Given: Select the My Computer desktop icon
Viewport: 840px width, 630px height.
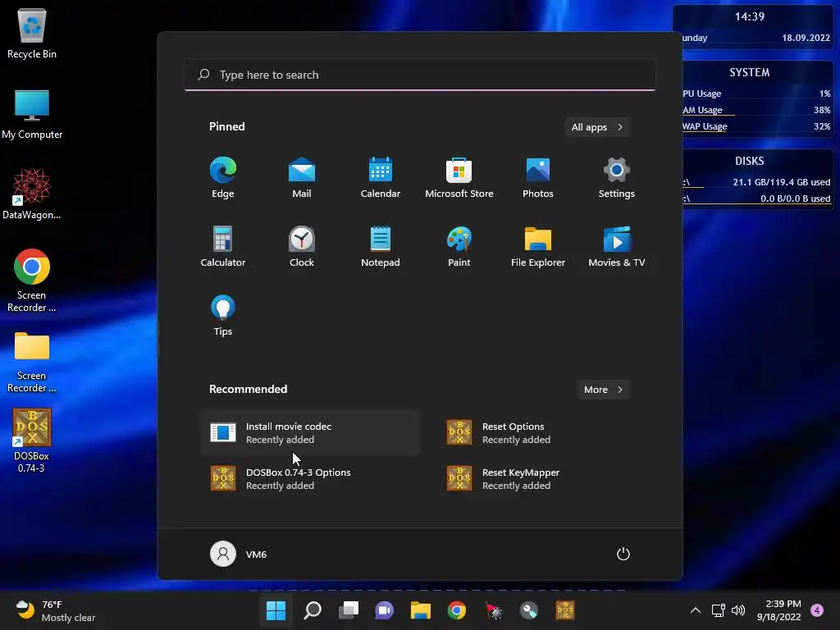Looking at the screenshot, I should point(32,114).
